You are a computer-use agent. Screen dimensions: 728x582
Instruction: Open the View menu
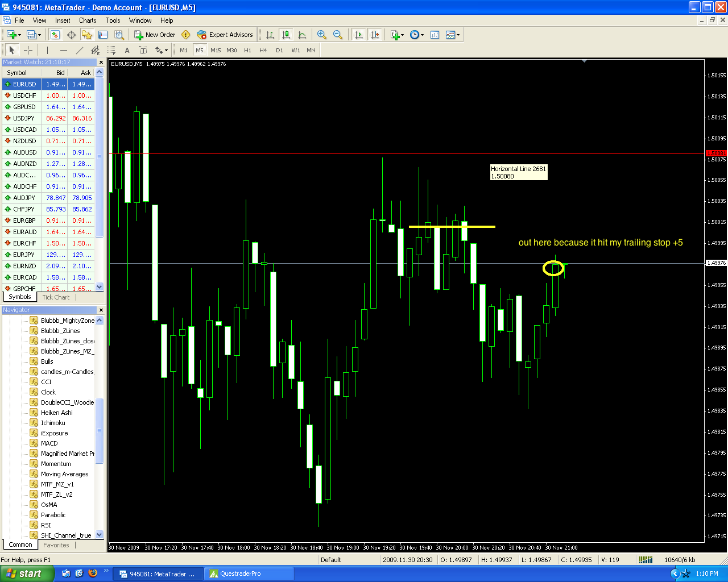tap(40, 20)
